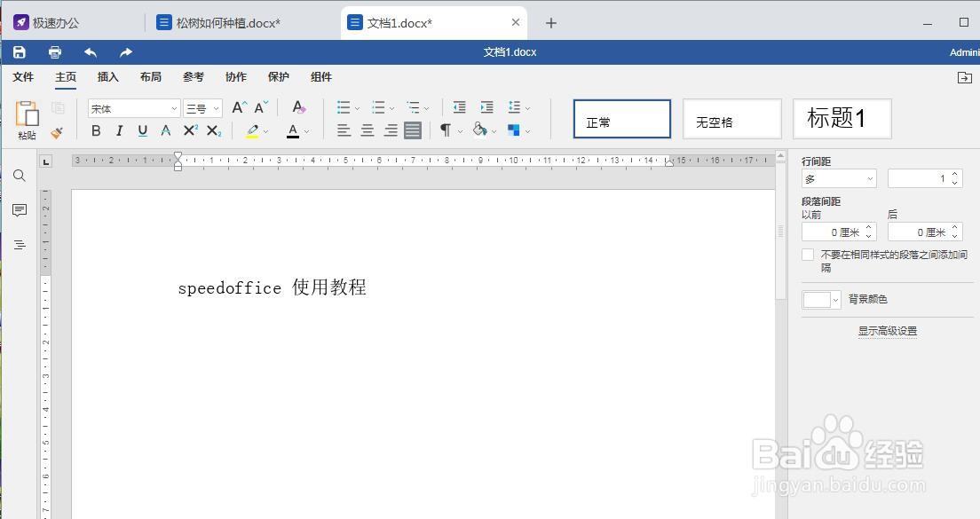This screenshot has width=980, height=519.
Task: Click the justify alignment icon
Action: point(412,130)
